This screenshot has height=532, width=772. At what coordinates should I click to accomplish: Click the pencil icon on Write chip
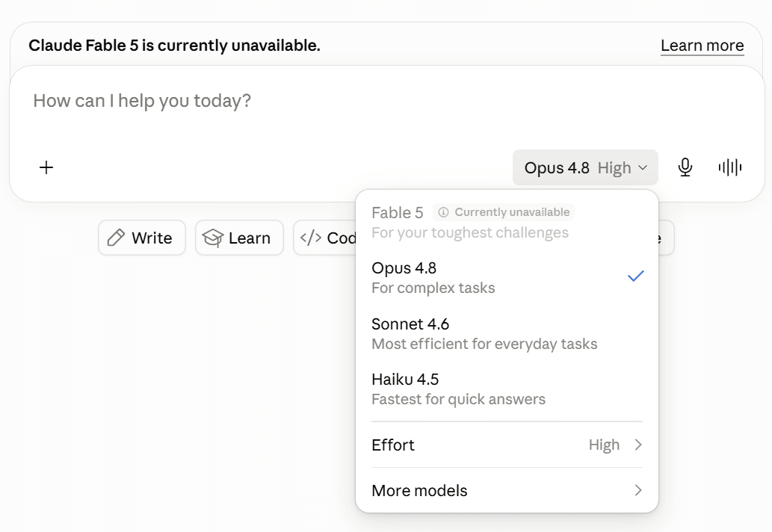pos(116,238)
